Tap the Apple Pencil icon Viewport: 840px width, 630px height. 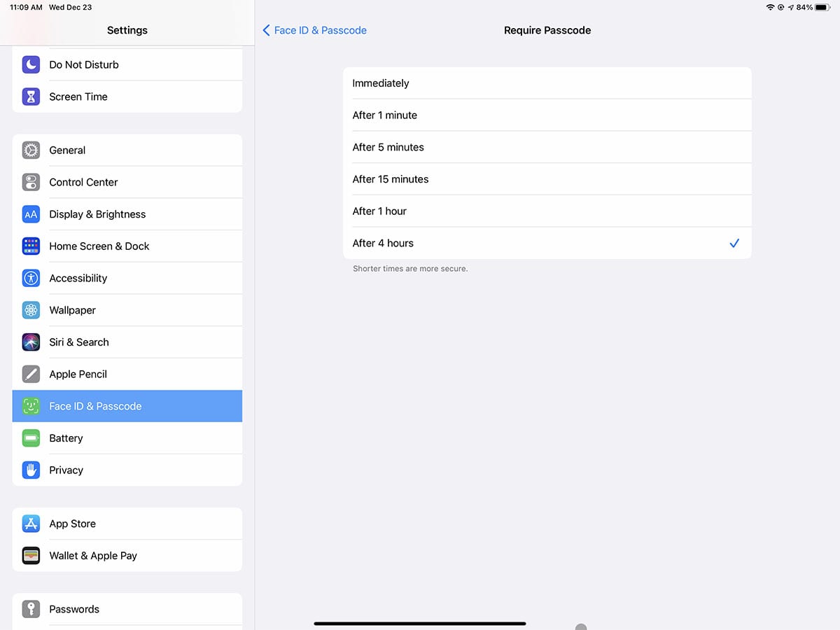click(31, 374)
